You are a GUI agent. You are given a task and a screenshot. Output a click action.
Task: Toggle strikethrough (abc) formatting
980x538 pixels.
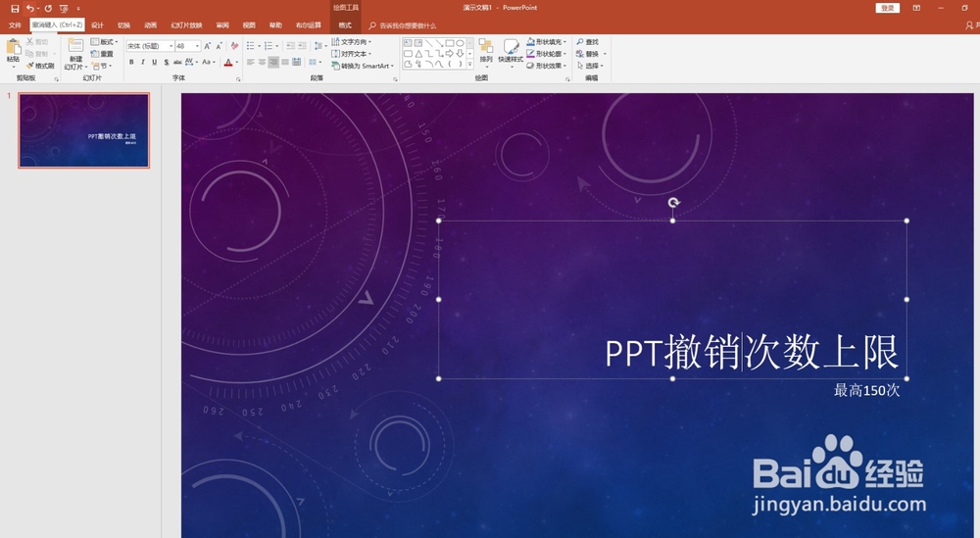177,62
